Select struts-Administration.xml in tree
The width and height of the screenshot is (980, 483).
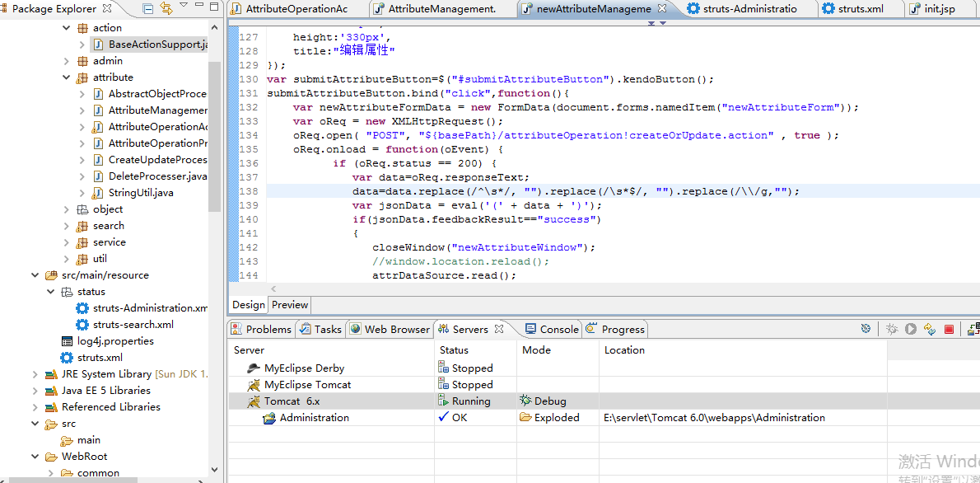[142, 308]
